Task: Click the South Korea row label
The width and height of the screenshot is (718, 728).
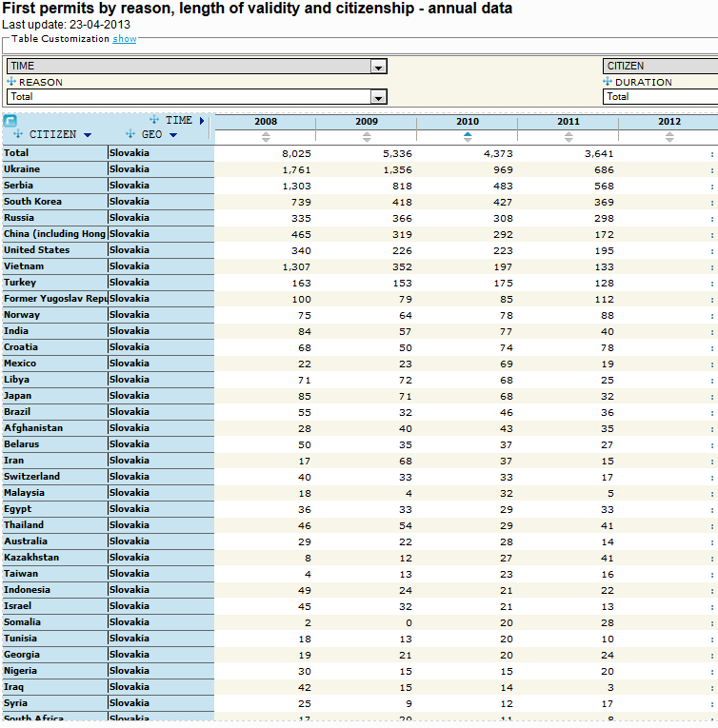Action: [32, 202]
